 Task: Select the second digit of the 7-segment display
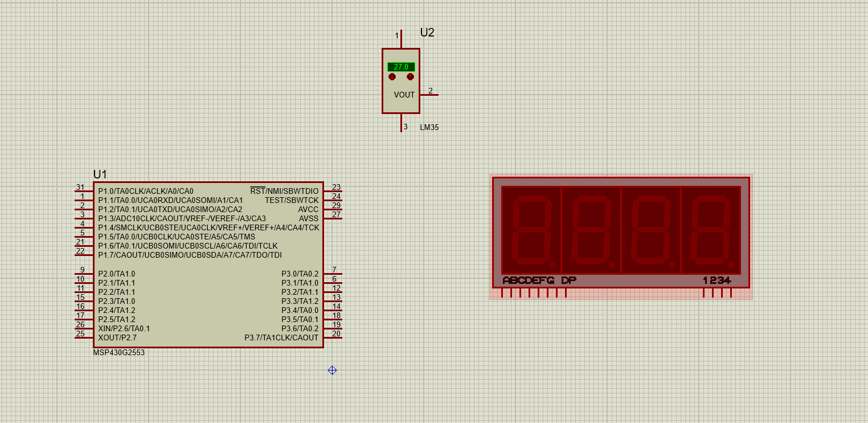[591, 230]
